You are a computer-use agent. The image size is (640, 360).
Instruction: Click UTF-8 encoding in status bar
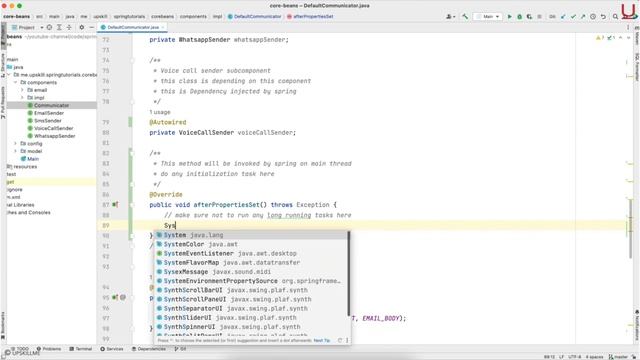[574, 357]
